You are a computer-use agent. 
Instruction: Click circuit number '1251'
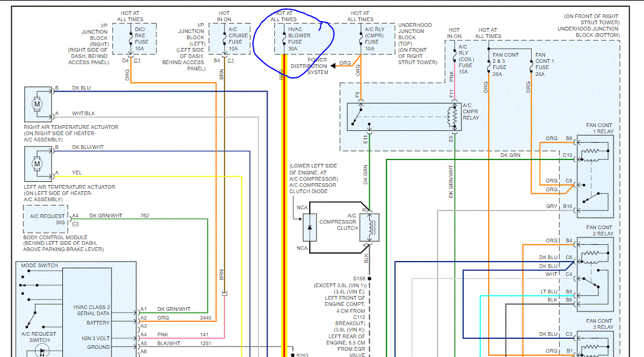206,343
